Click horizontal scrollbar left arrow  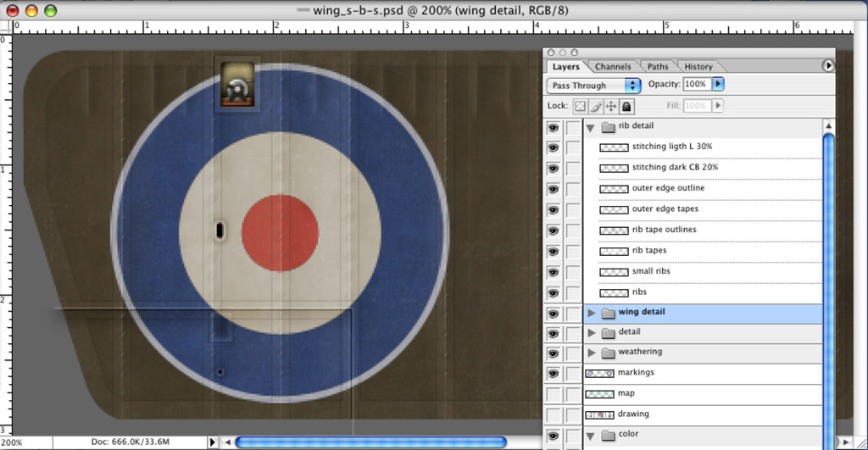[227, 442]
